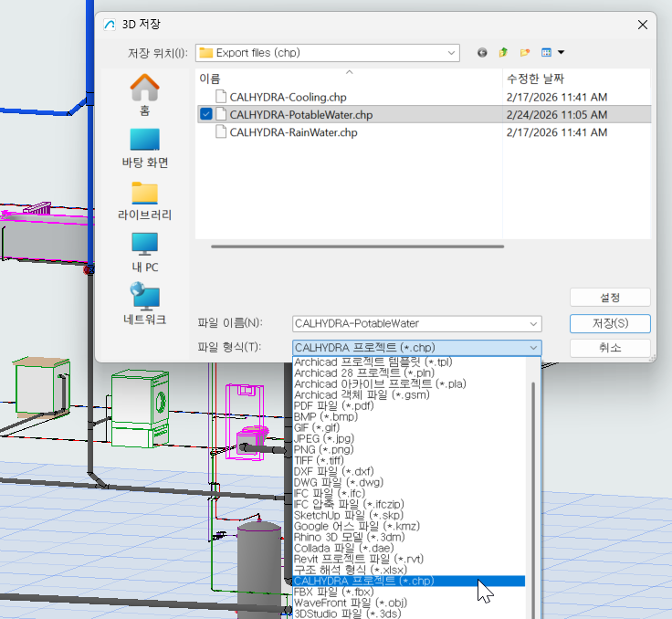Select the CALHYDRA-RainWater.chp file name
The height and width of the screenshot is (619, 672).
tap(293, 132)
